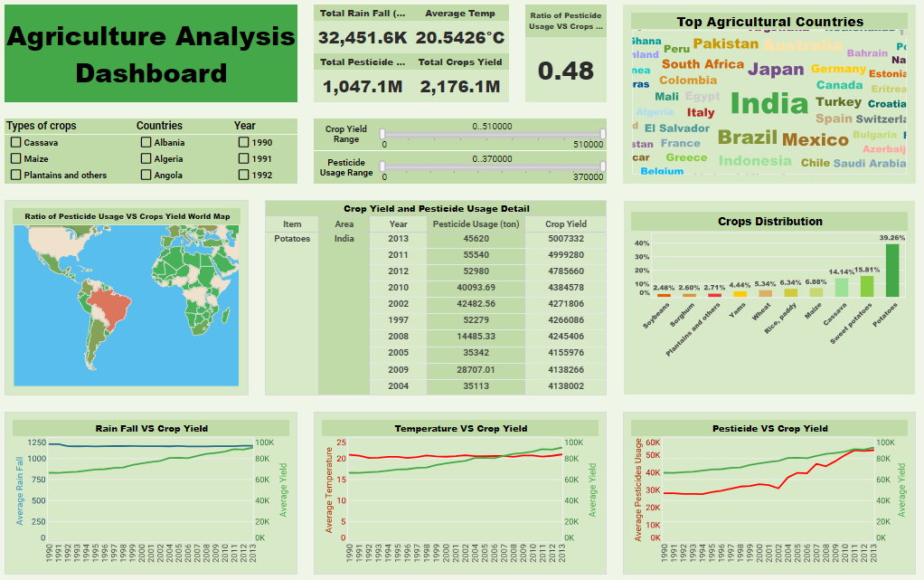Screen dimensions: 924x580
Task: Click the Pesticide Usage Range left slider handle
Action: [x=382, y=166]
